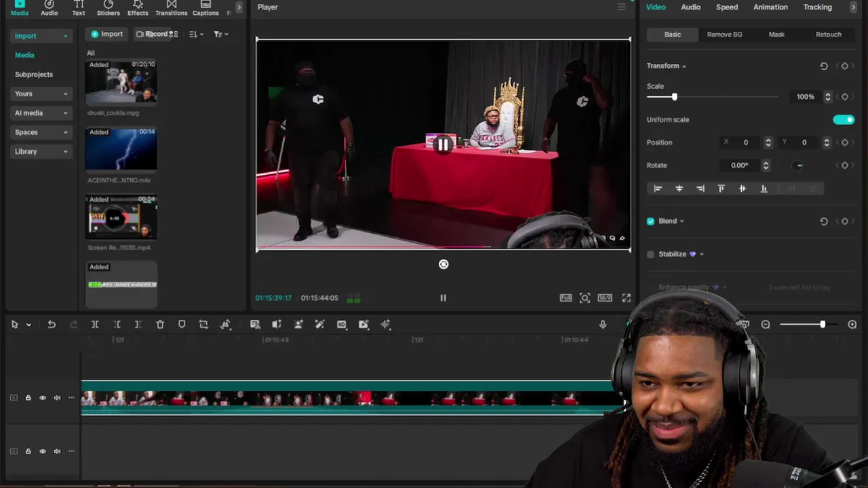
Task: Uncheck the Blend checkbox
Action: click(651, 221)
